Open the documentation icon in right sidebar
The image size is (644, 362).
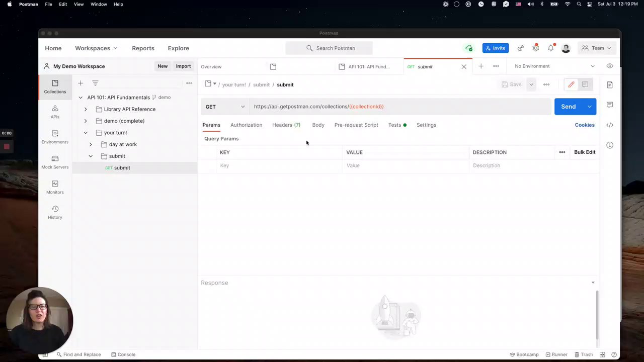point(610,84)
